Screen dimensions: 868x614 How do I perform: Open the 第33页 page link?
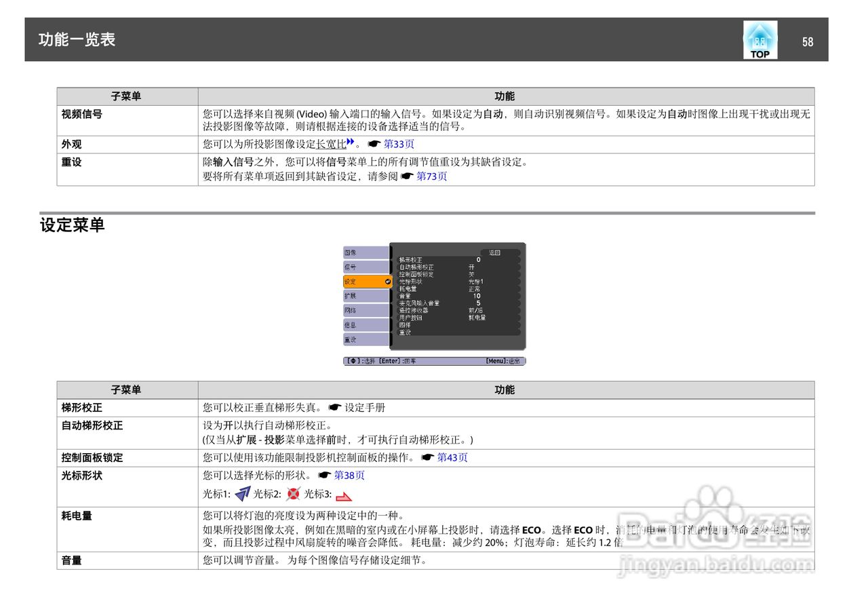(399, 144)
